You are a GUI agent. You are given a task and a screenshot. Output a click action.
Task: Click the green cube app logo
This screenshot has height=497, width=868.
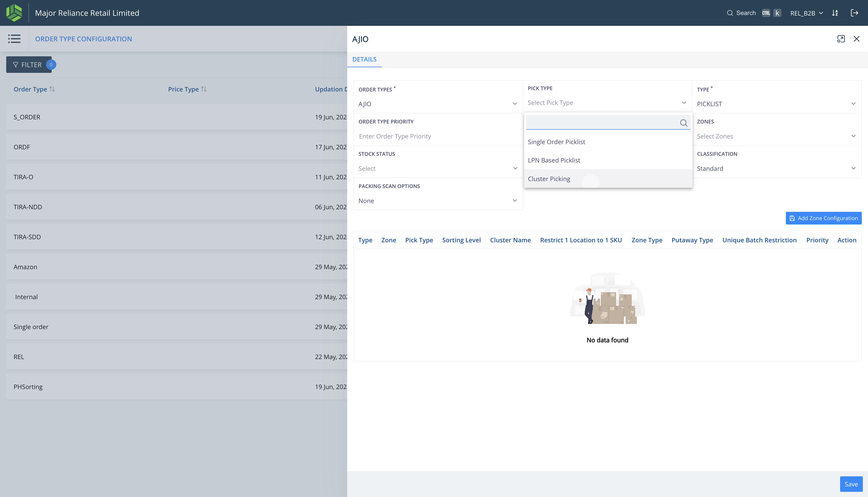[x=14, y=13]
